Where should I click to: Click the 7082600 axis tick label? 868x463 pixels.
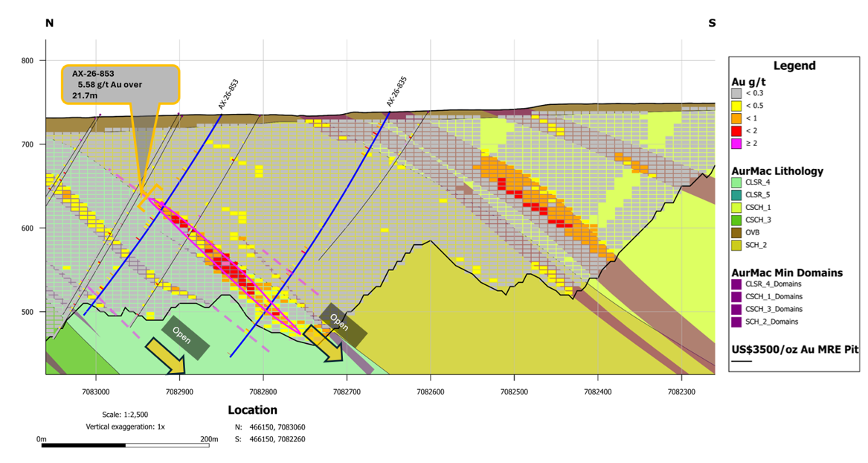click(430, 392)
